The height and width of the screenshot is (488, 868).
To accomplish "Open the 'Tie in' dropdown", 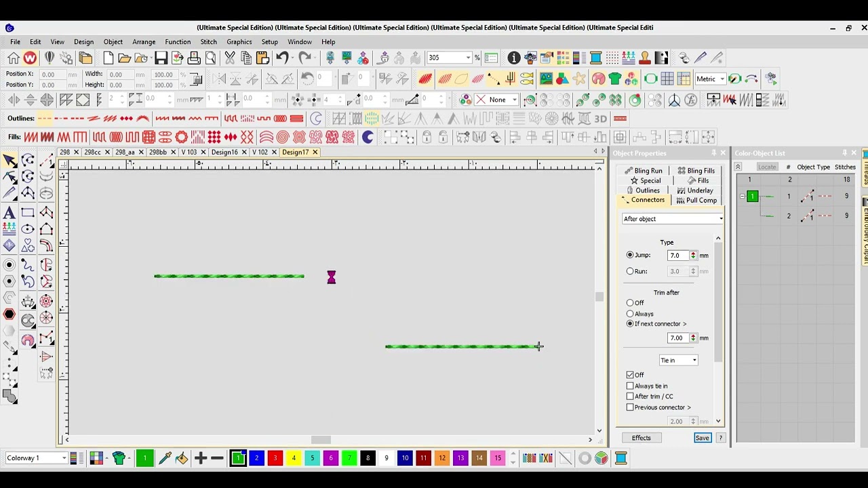I will [x=678, y=361].
